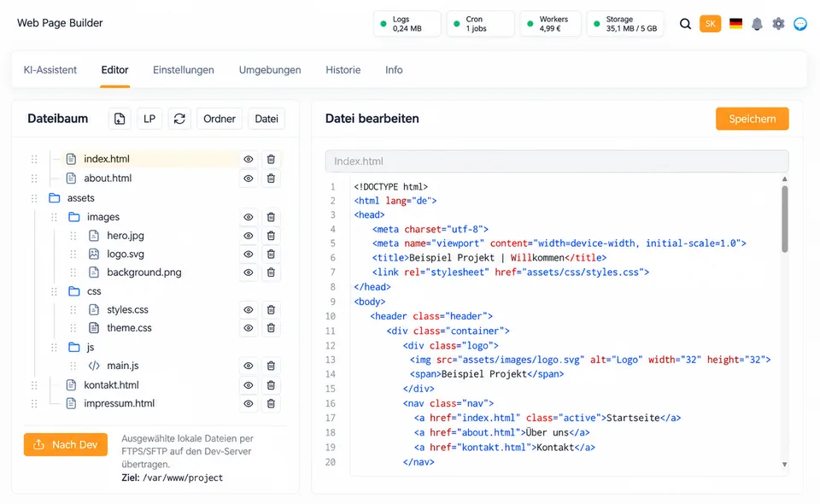Open the search magnifier icon
This screenshot has height=504, width=820.
coord(685,24)
